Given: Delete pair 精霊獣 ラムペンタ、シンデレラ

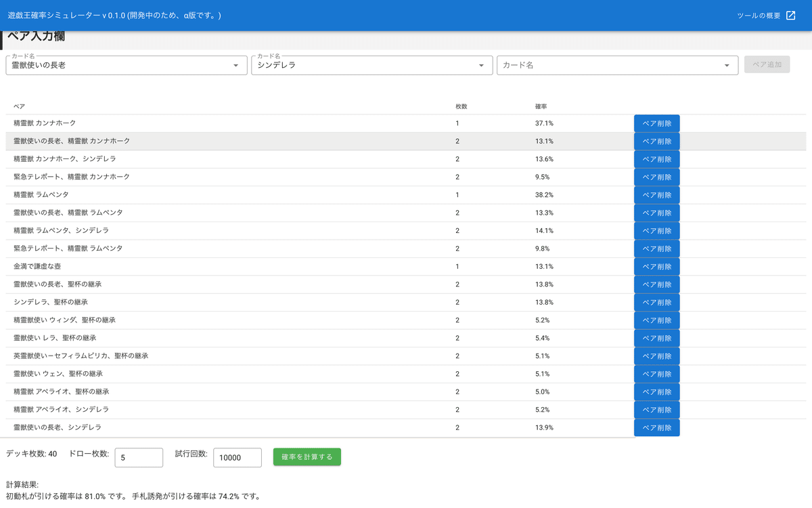Looking at the screenshot, I should 656,230.
